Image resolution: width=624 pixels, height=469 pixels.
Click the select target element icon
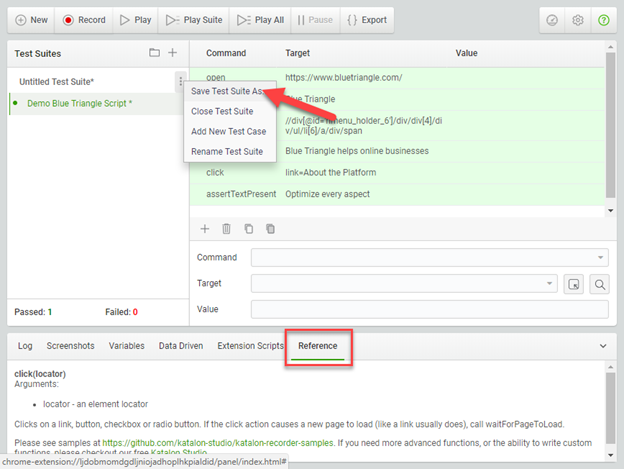[573, 284]
